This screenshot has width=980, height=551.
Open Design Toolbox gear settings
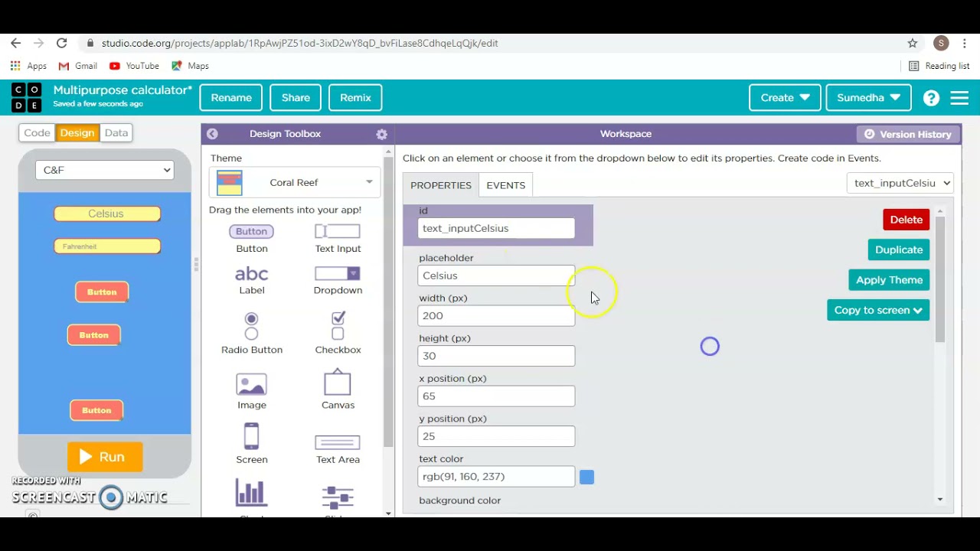tap(381, 134)
